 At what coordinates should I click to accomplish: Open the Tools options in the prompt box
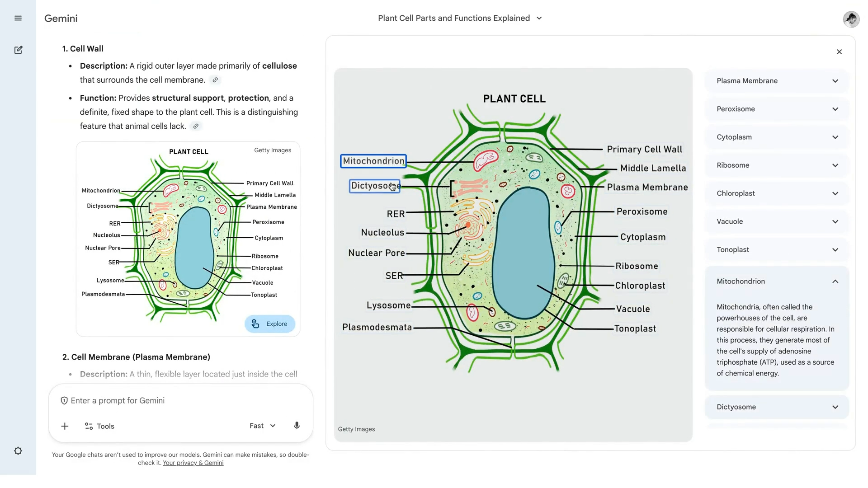click(x=99, y=426)
